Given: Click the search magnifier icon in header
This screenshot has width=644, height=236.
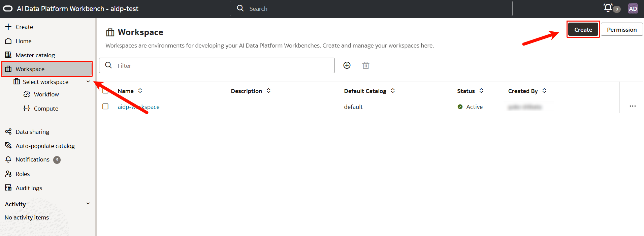Looking at the screenshot, I should [240, 8].
